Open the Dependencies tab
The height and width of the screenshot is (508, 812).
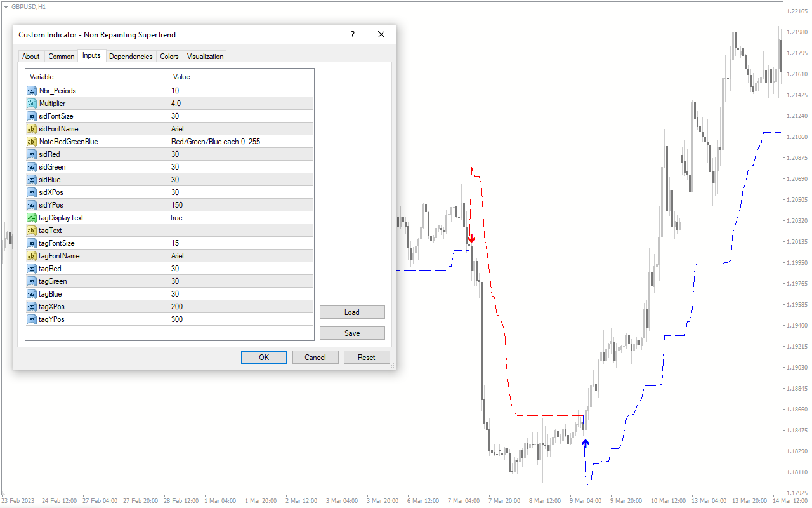(131, 57)
